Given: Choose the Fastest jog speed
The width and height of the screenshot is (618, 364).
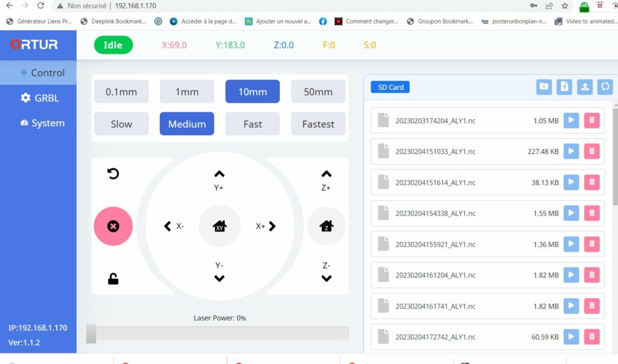Looking at the screenshot, I should point(318,124).
